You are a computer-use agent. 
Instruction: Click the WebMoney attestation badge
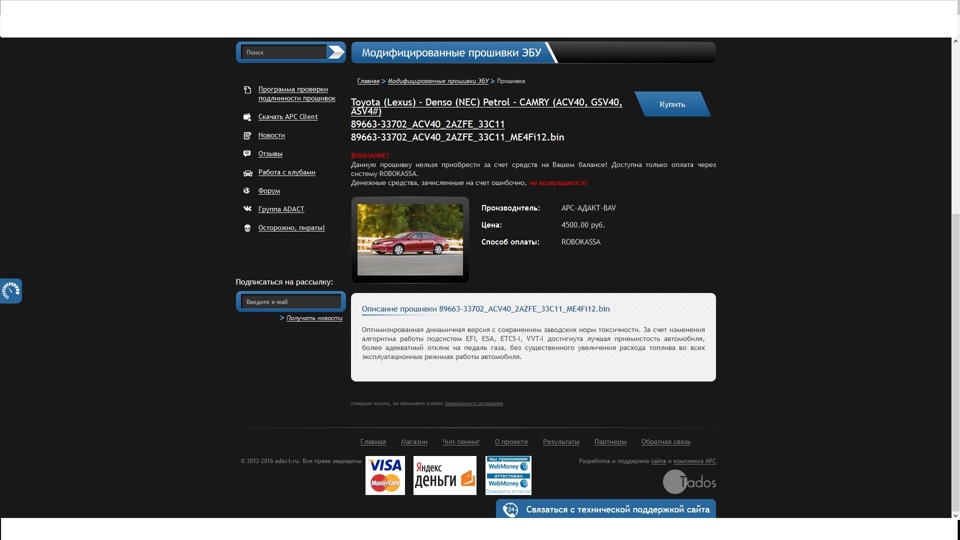508,475
